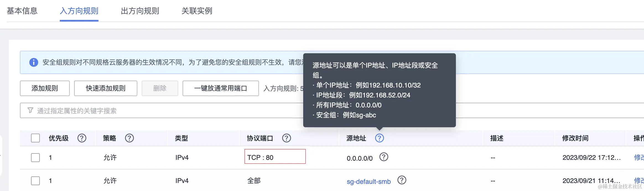Click 2023/09/22 17:12 modification time

point(591,158)
